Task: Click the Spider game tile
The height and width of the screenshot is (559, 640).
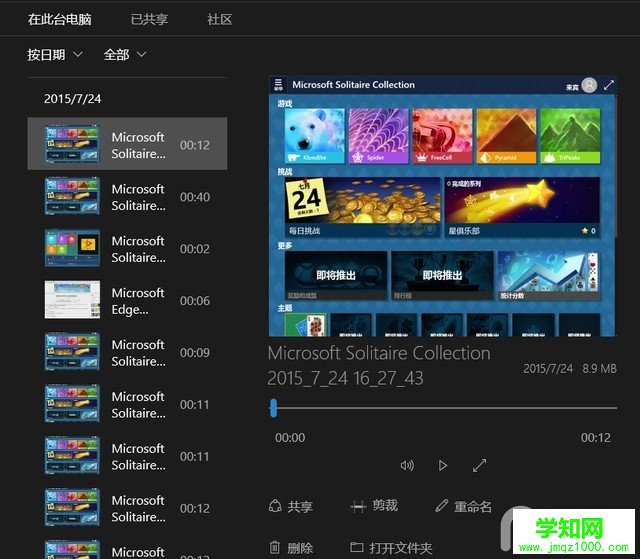Action: pyautogui.click(x=378, y=136)
